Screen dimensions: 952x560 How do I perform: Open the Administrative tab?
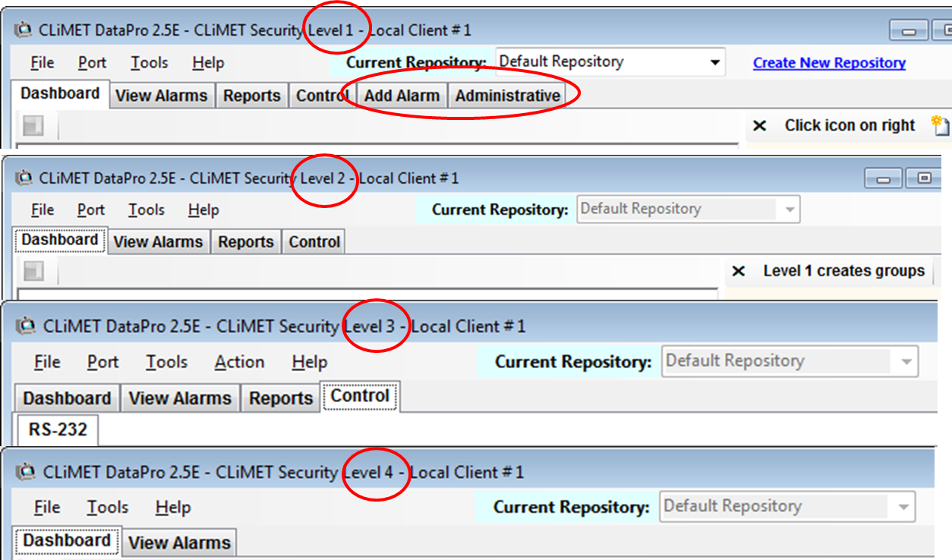[x=508, y=96]
